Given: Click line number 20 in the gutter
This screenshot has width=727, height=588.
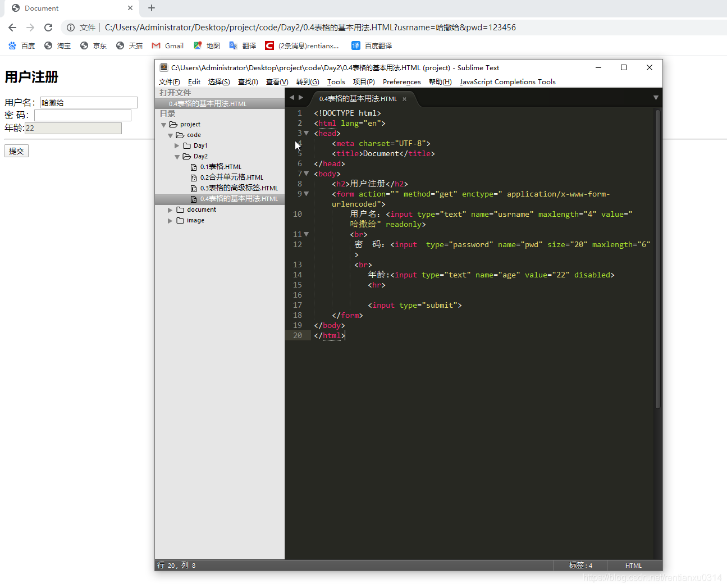Looking at the screenshot, I should 298,336.
